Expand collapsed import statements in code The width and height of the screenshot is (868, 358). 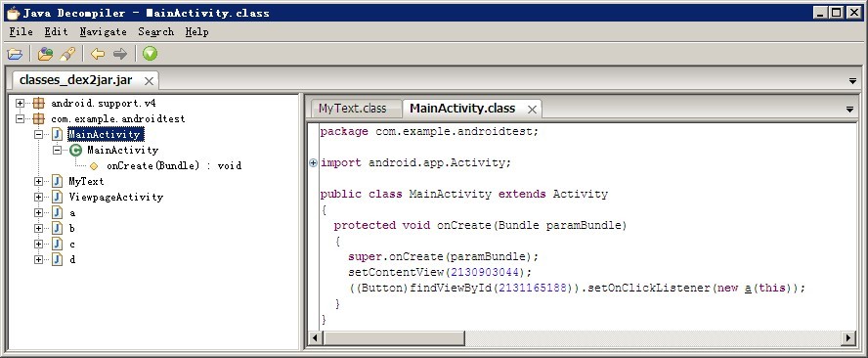click(x=314, y=163)
